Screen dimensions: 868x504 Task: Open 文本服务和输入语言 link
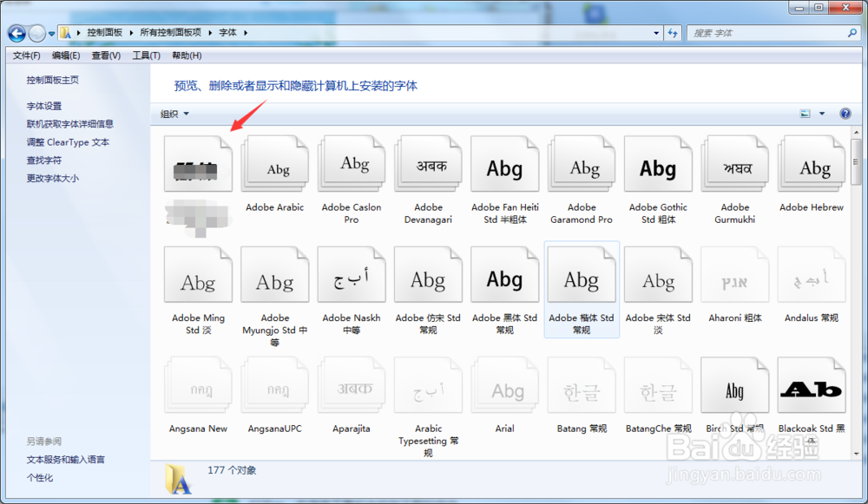tap(65, 460)
